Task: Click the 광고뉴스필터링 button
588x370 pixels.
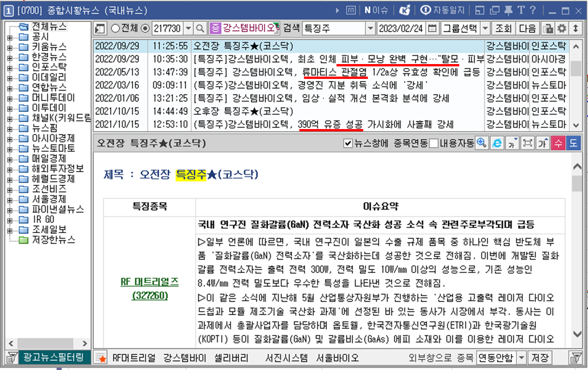Action: point(54,358)
